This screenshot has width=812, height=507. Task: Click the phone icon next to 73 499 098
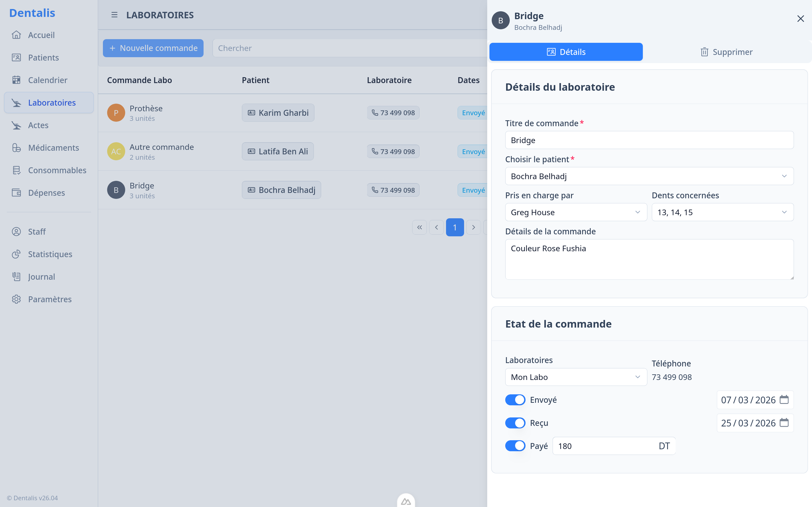click(x=375, y=113)
